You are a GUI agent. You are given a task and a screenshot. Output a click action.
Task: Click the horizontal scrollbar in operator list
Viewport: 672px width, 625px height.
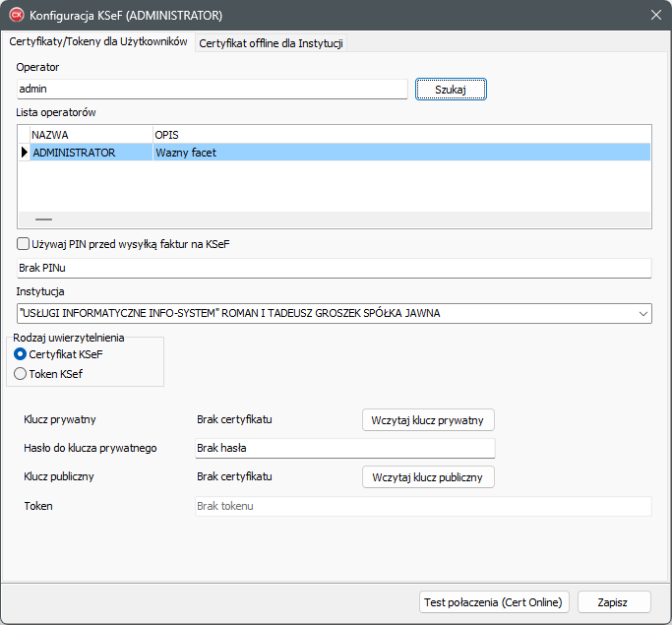tap(44, 219)
